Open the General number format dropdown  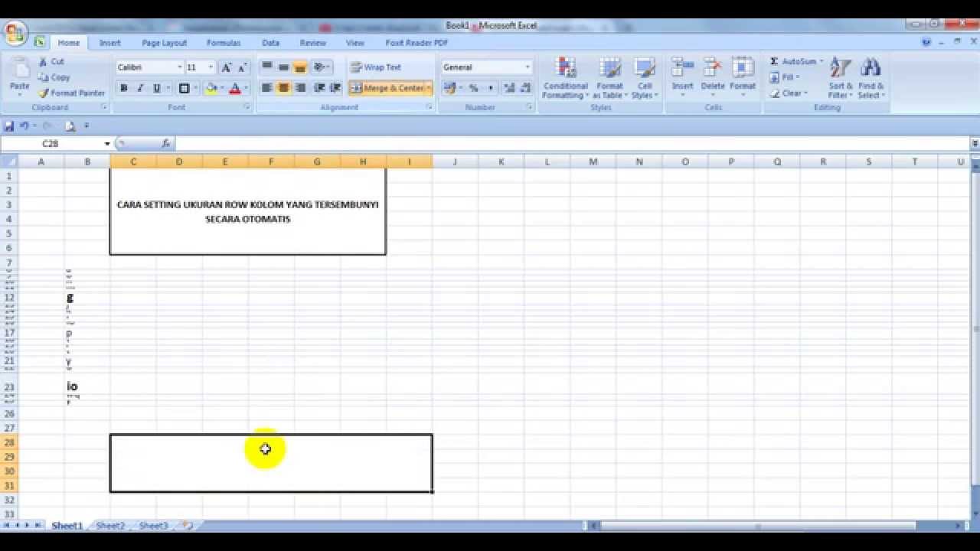point(527,67)
